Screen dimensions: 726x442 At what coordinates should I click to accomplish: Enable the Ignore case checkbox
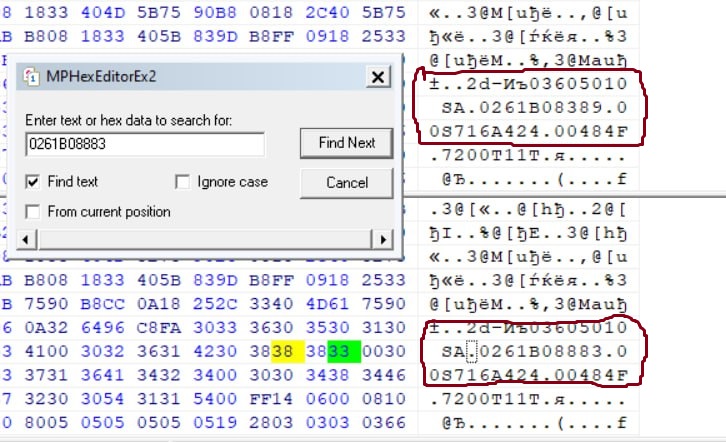pos(182,182)
